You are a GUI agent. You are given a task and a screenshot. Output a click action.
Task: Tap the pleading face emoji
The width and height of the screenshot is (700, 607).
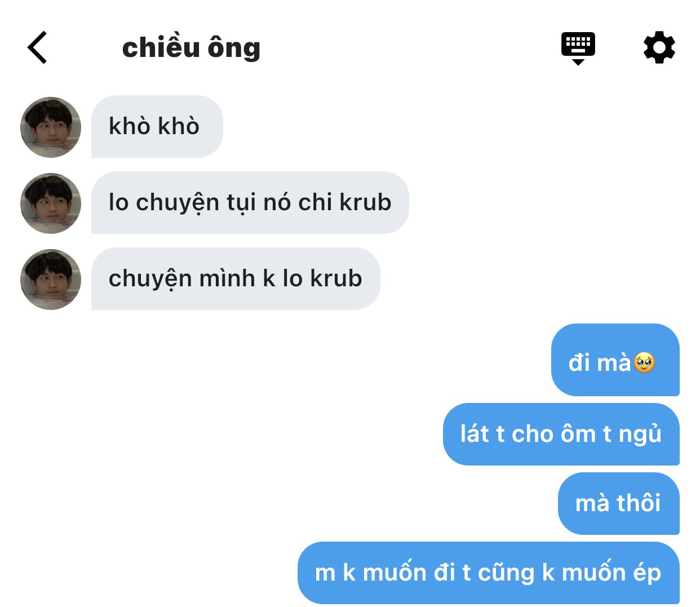644,362
